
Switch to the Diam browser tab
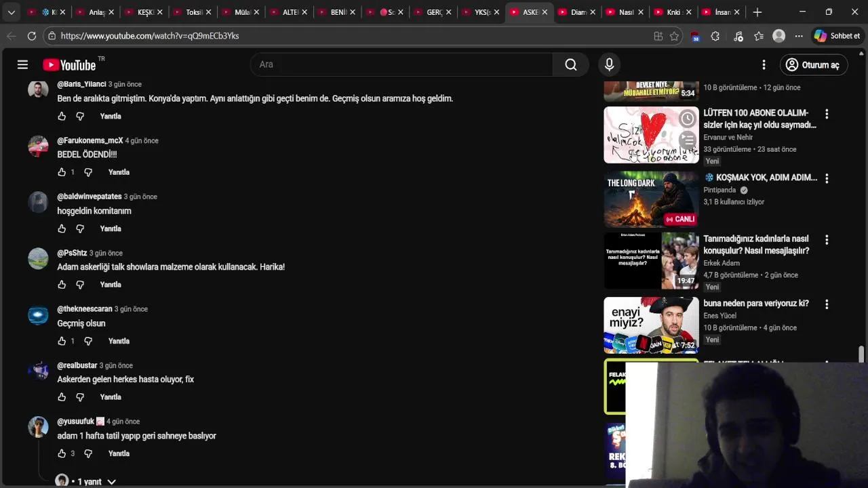pyautogui.click(x=578, y=12)
